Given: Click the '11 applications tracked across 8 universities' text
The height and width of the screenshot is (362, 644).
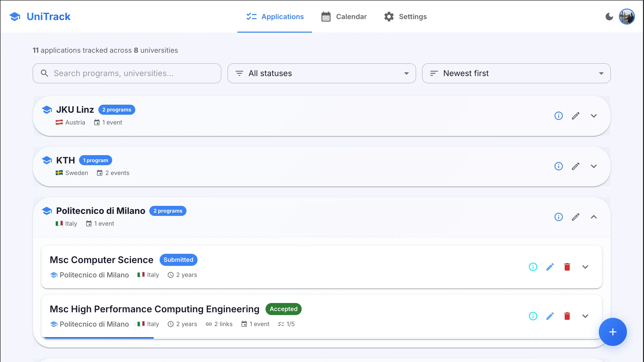Looking at the screenshot, I should tap(105, 50).
